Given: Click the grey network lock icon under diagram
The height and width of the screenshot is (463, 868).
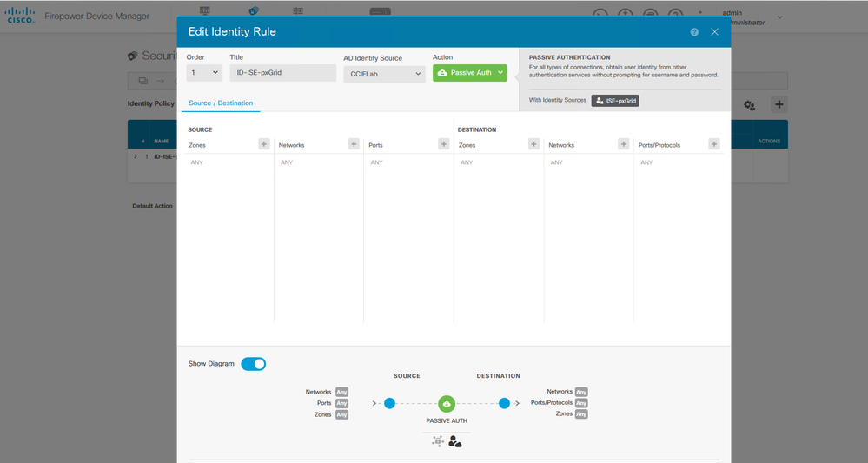Looking at the screenshot, I should coord(437,441).
